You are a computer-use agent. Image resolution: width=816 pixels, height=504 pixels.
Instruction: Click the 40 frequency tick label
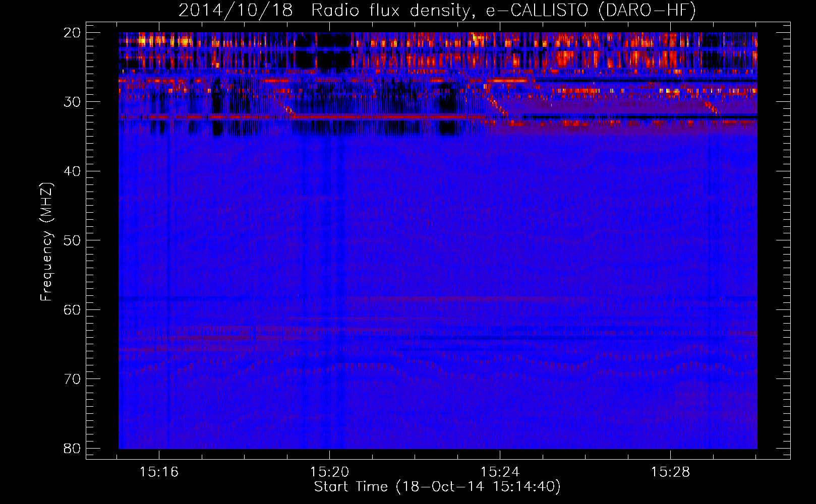pyautogui.click(x=72, y=171)
